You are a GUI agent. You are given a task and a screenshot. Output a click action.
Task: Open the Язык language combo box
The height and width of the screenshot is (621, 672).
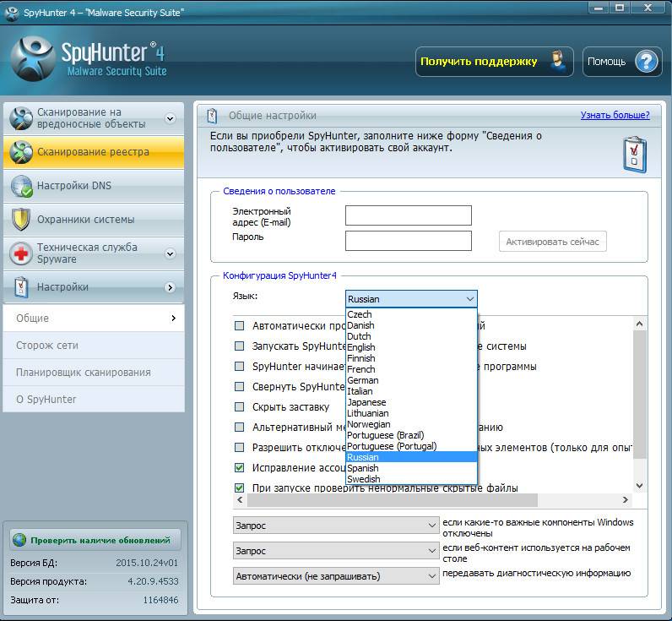(411, 299)
